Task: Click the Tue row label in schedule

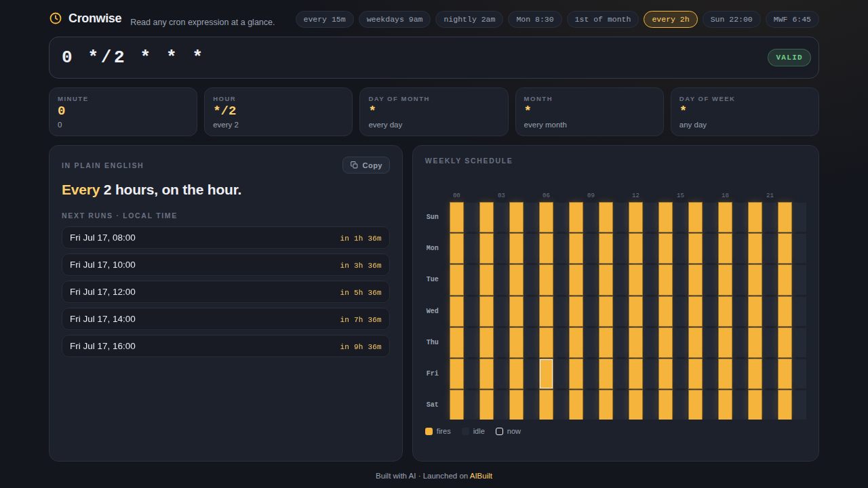Action: [433, 279]
